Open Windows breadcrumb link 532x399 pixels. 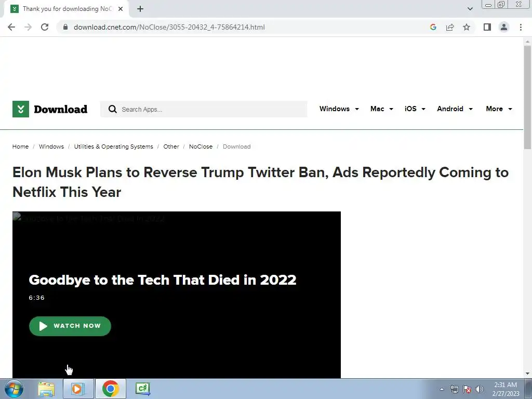[51, 147]
